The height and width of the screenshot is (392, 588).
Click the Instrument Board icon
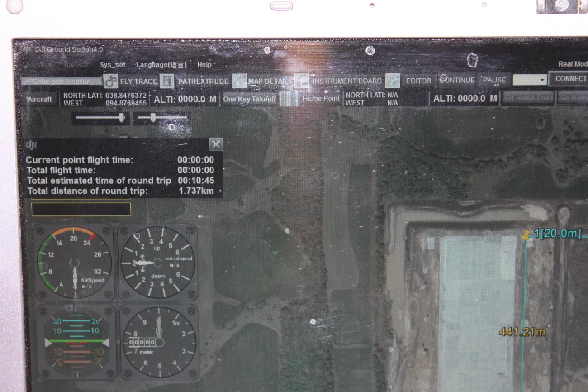click(x=302, y=81)
